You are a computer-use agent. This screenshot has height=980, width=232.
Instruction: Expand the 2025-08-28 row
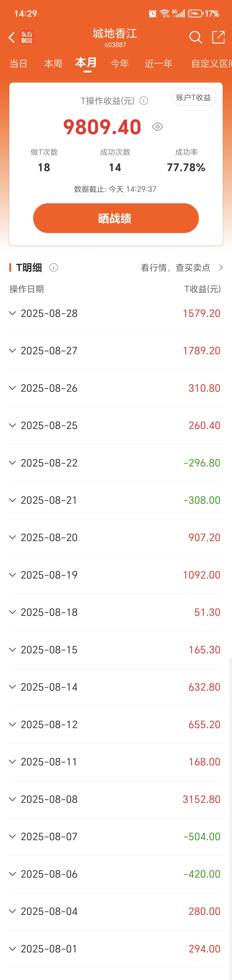coord(116,313)
